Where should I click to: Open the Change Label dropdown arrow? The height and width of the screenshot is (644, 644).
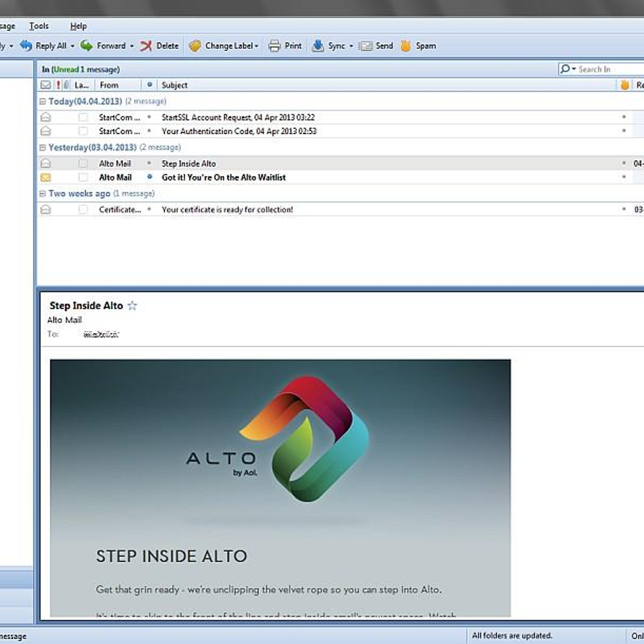click(x=256, y=46)
